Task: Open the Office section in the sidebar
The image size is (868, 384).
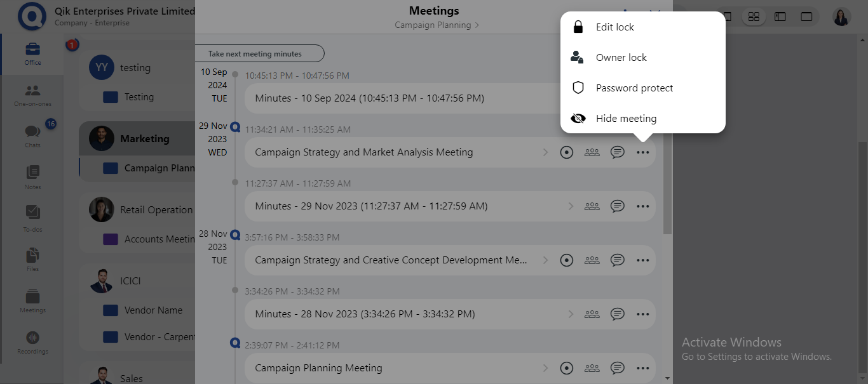Action: (x=32, y=53)
